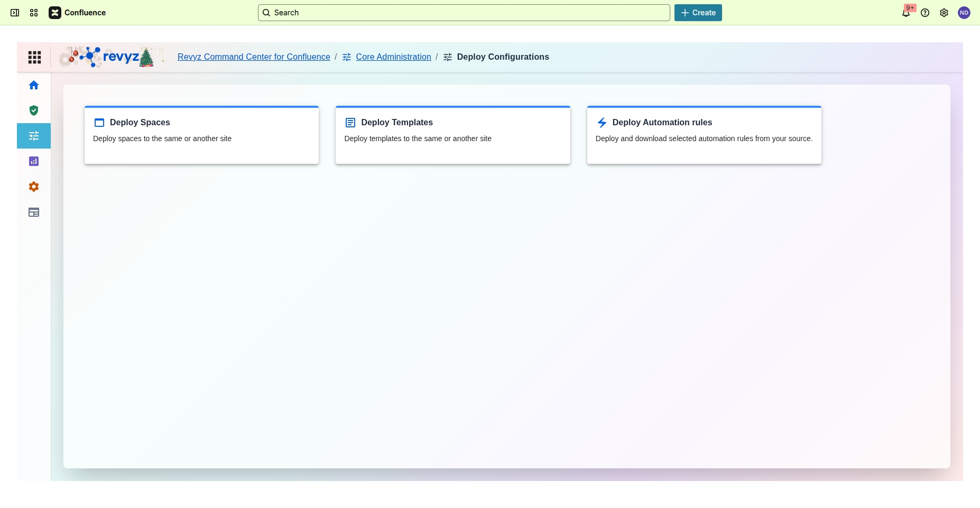Open the purple chart report icon
The height and width of the screenshot is (508, 980).
(x=34, y=161)
